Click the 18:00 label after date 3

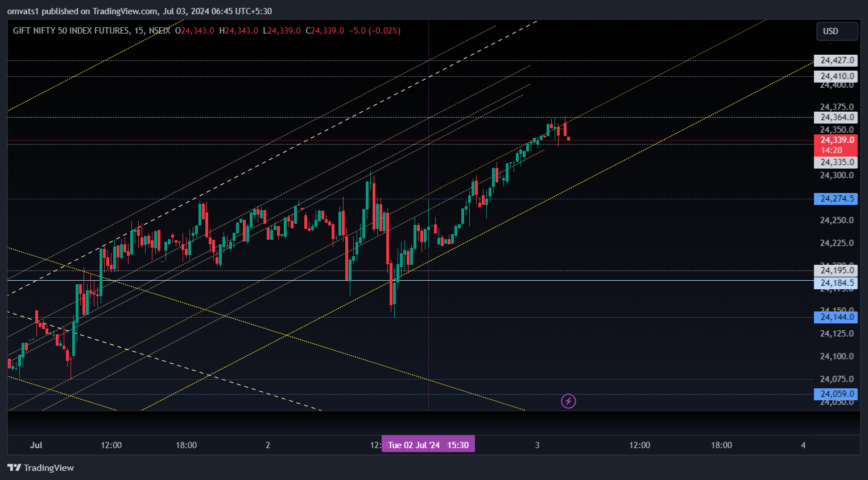pos(721,445)
